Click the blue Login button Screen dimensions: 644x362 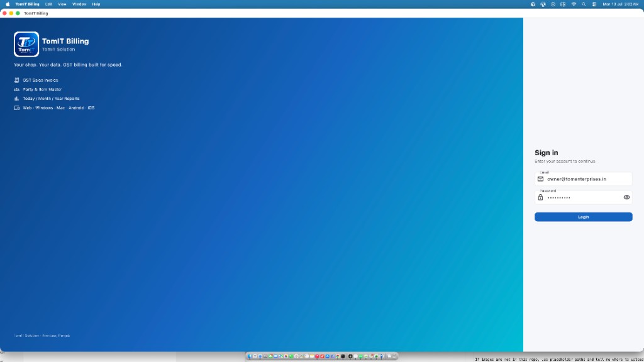(583, 217)
